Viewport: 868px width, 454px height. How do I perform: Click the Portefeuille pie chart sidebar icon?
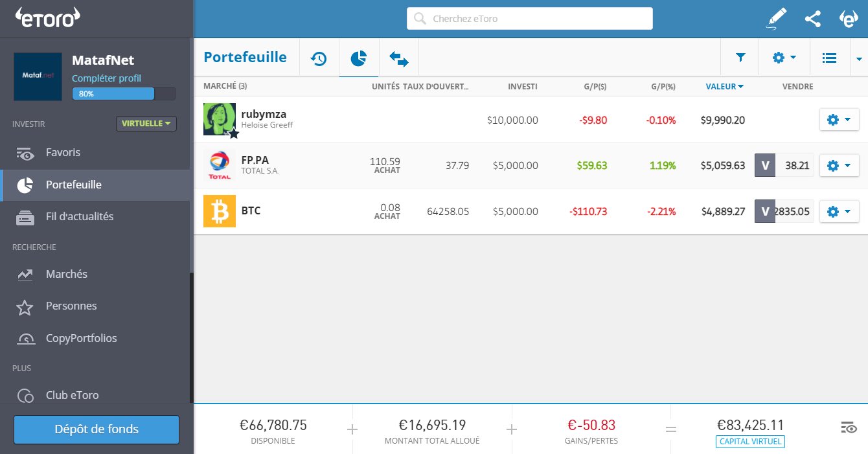tap(25, 185)
